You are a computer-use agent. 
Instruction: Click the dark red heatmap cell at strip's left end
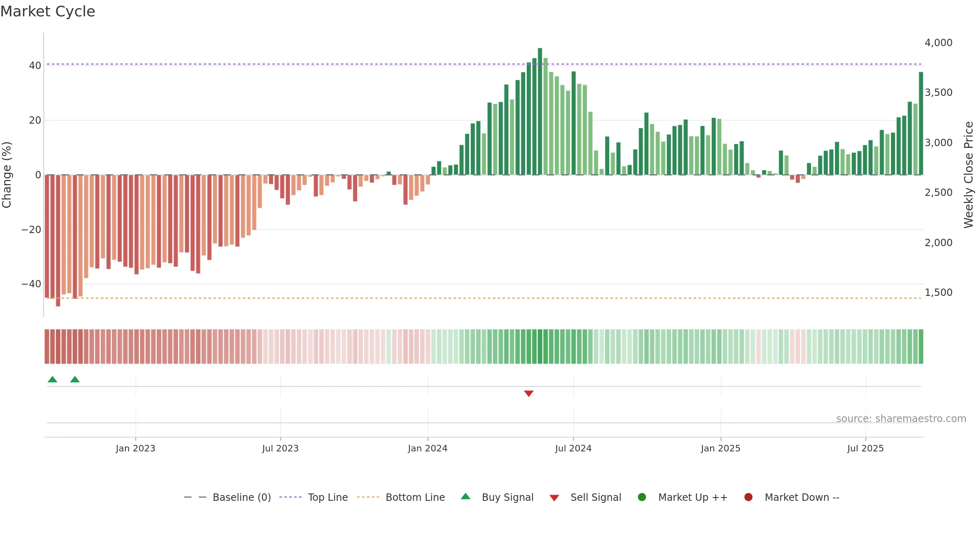[47, 347]
